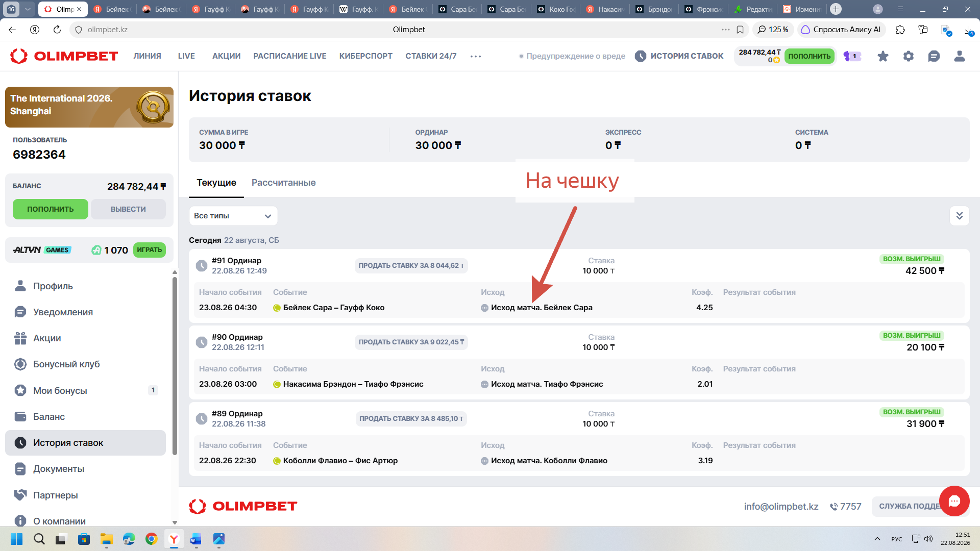Open settings gear icon in header

click(x=909, y=56)
